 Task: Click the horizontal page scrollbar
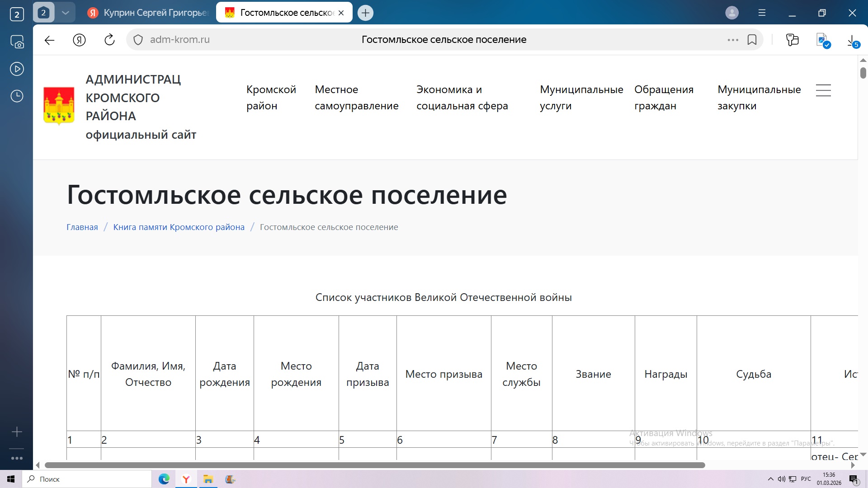click(x=374, y=465)
